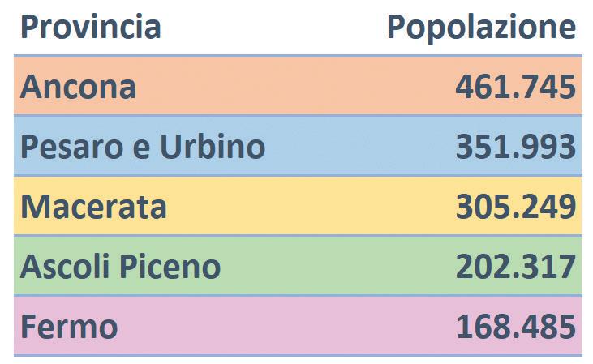Click the white header row area
Screen dimensions: 593x364
pos(276,27)
